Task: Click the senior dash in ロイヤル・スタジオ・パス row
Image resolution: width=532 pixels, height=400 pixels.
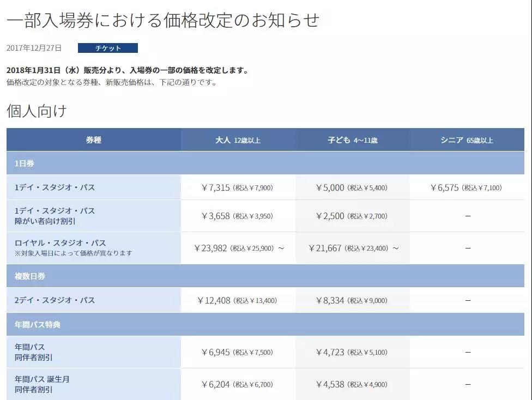Action: [x=468, y=249]
